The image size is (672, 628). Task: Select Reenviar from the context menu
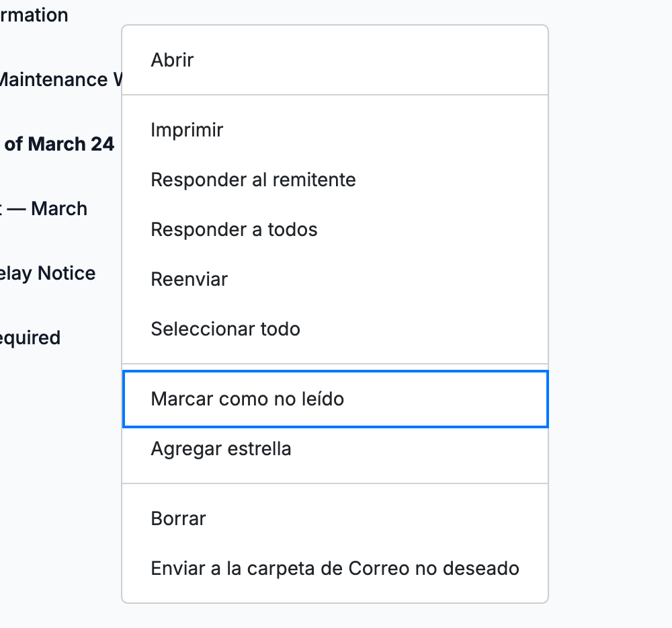click(x=335, y=279)
